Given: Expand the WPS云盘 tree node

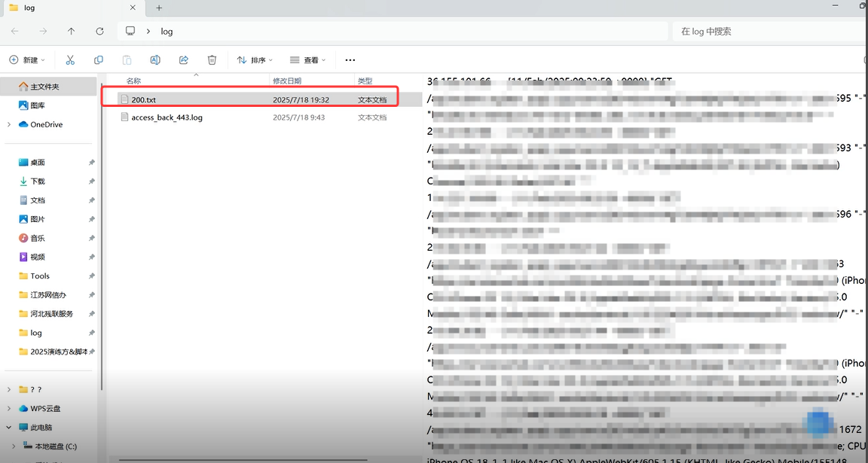Looking at the screenshot, I should click(9, 408).
